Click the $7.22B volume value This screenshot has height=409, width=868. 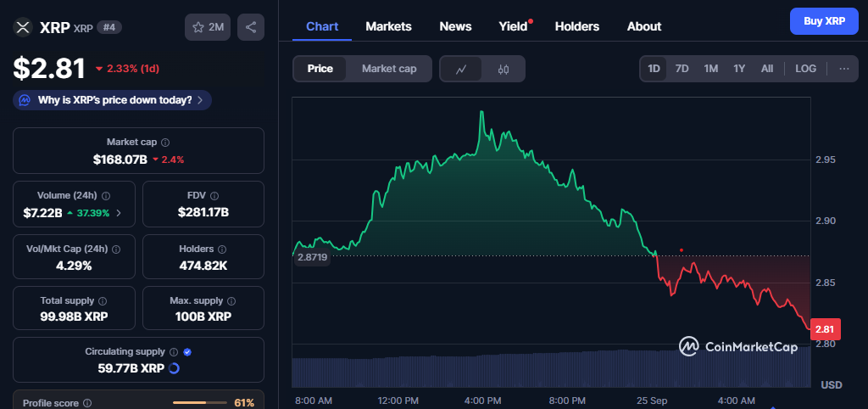(x=42, y=213)
